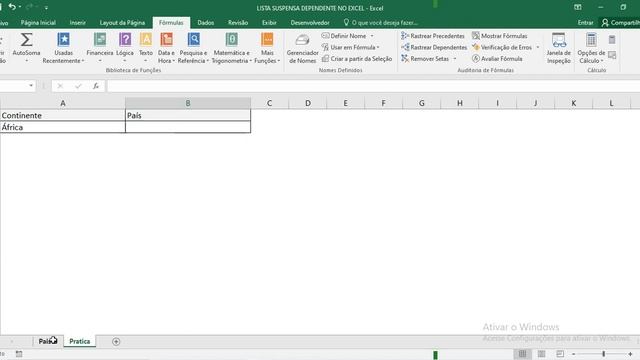Open Dados ribbon tab

(206, 23)
